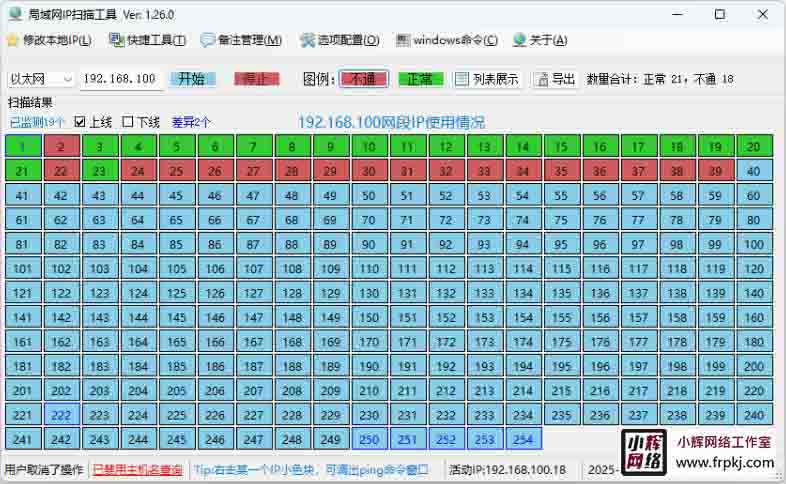Click the 已禁用主机名查询 link

tap(137, 469)
